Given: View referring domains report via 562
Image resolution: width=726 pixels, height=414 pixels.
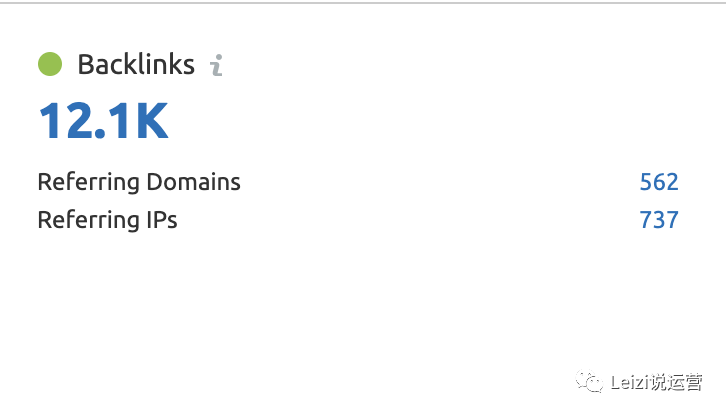Looking at the screenshot, I should 659,182.
